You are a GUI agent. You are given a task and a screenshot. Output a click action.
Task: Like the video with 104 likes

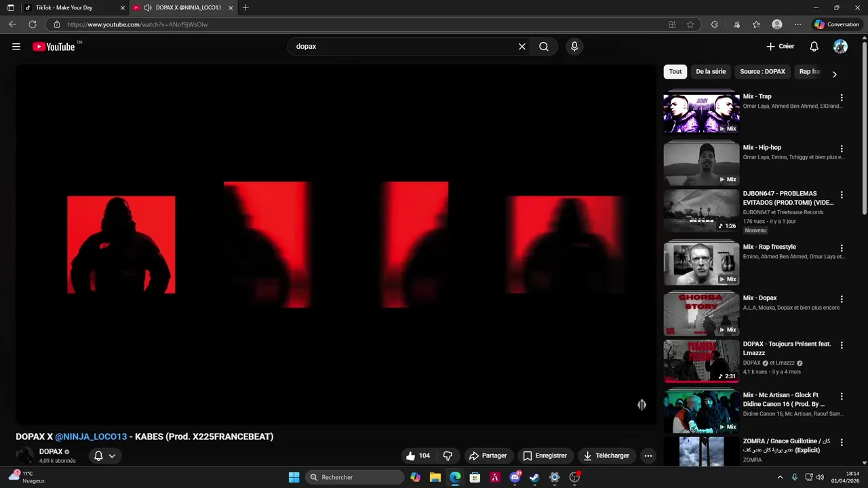(418, 455)
